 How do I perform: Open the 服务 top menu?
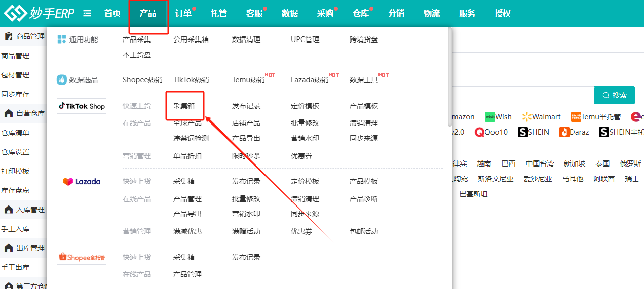click(x=467, y=14)
